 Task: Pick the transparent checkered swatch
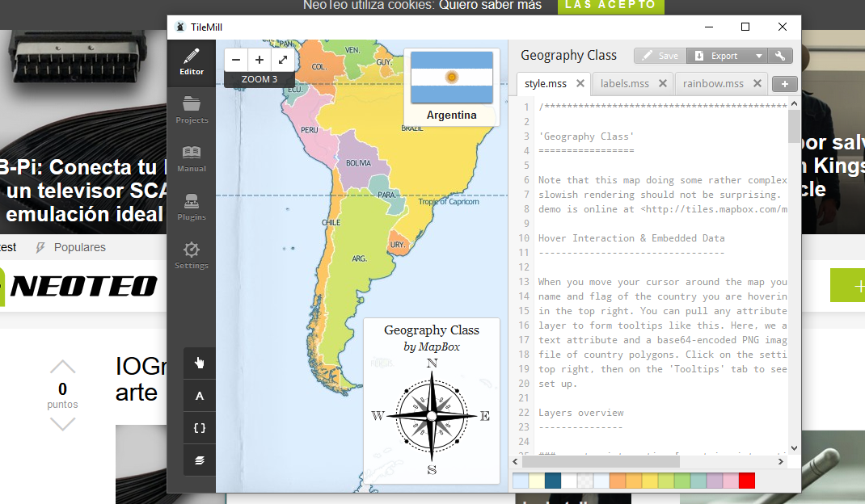tap(584, 481)
